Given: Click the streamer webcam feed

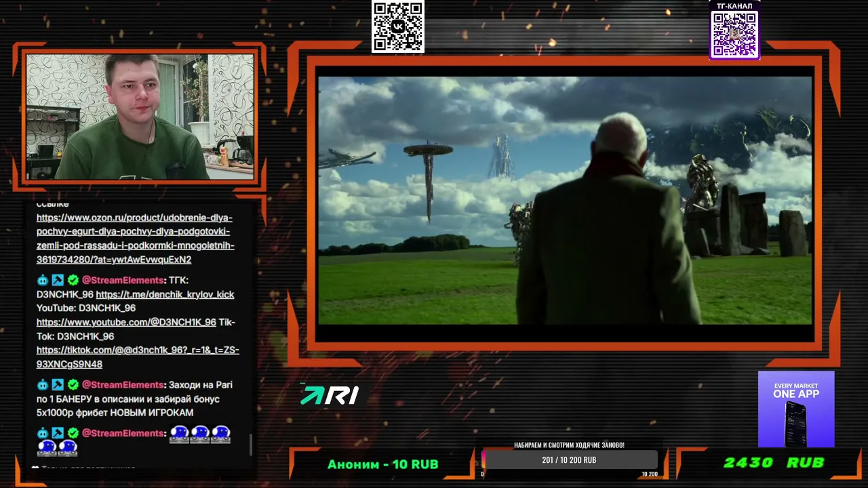Looking at the screenshot, I should tap(140, 117).
